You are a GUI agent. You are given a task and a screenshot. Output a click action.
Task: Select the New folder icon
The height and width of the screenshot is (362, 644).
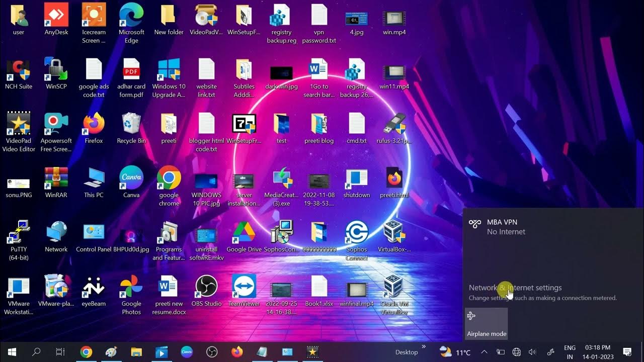pos(169,20)
